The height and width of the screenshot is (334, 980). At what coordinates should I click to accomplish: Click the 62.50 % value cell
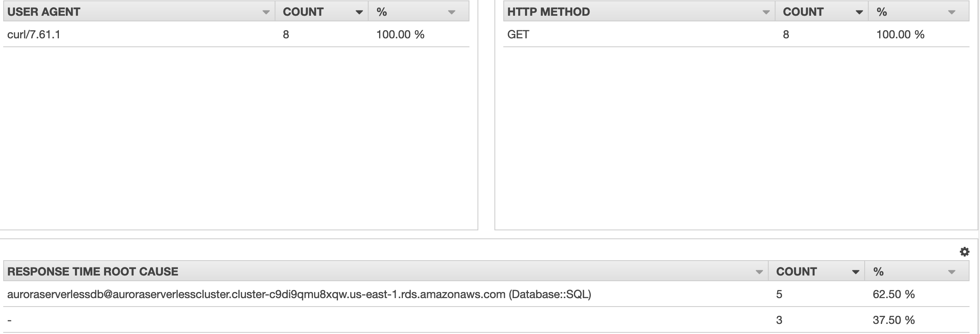point(894,294)
